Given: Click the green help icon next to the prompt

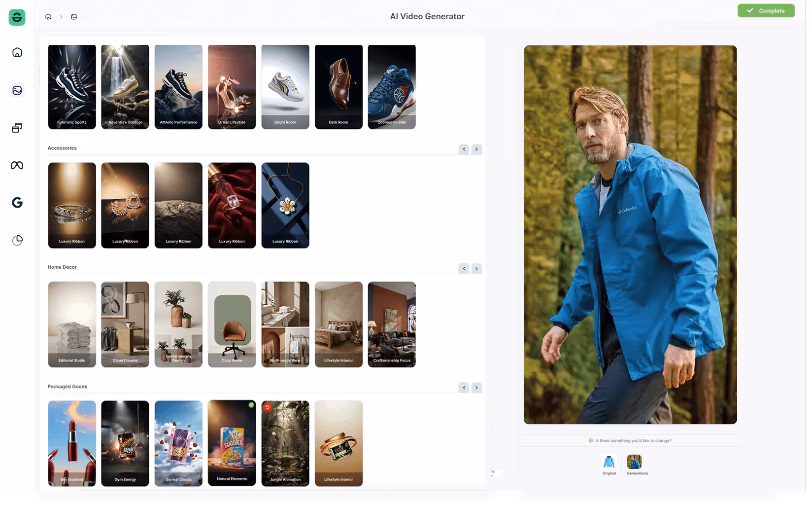Looking at the screenshot, I should [x=590, y=440].
